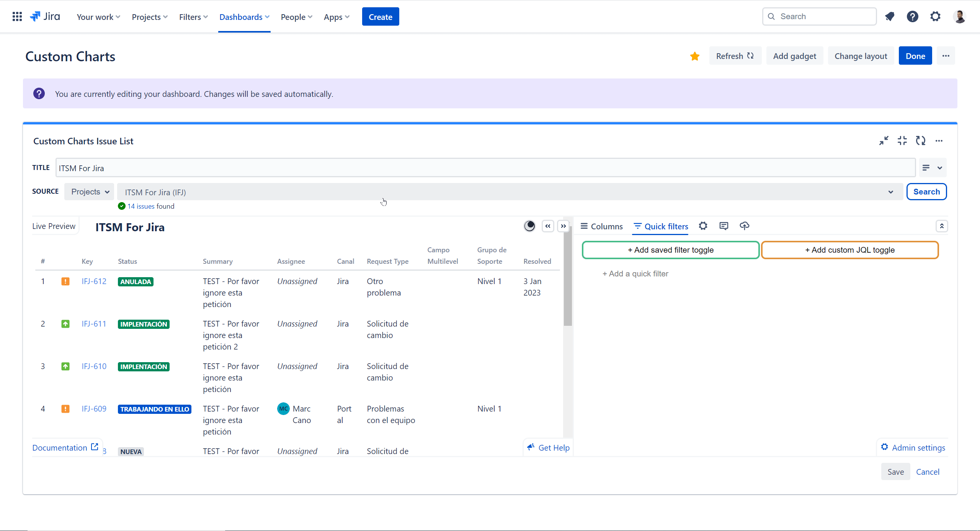The width and height of the screenshot is (980, 531).
Task: Minimize the Custom Charts Issue List gadget
Action: coord(884,141)
